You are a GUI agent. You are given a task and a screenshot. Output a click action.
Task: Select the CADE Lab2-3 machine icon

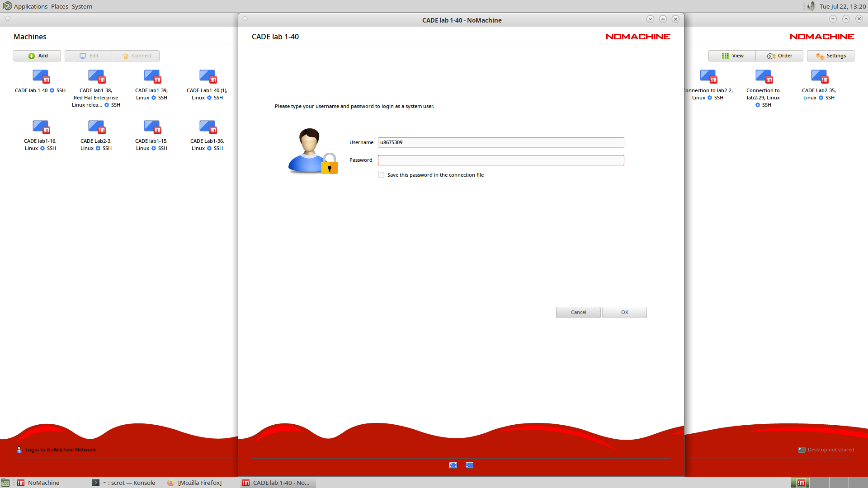pyautogui.click(x=96, y=127)
